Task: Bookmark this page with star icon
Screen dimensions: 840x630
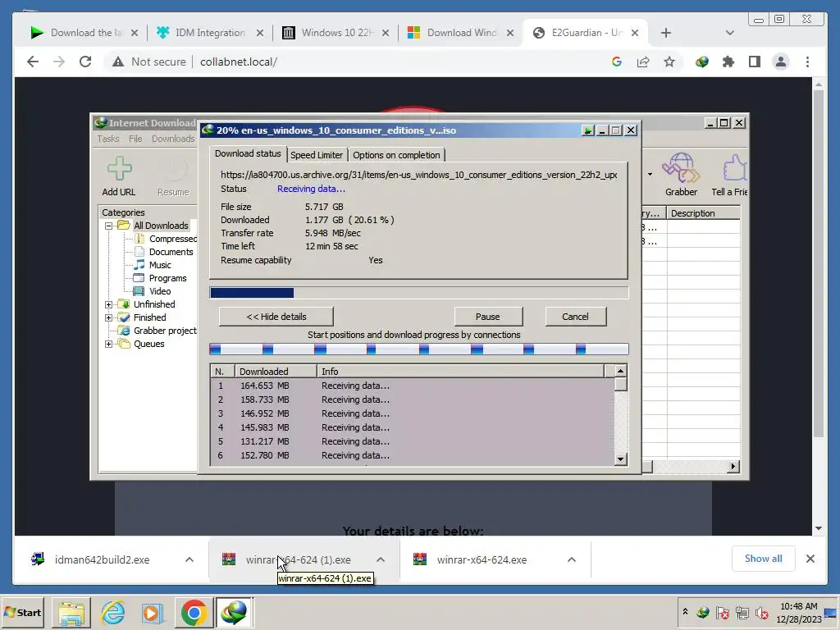Action: pos(669,62)
